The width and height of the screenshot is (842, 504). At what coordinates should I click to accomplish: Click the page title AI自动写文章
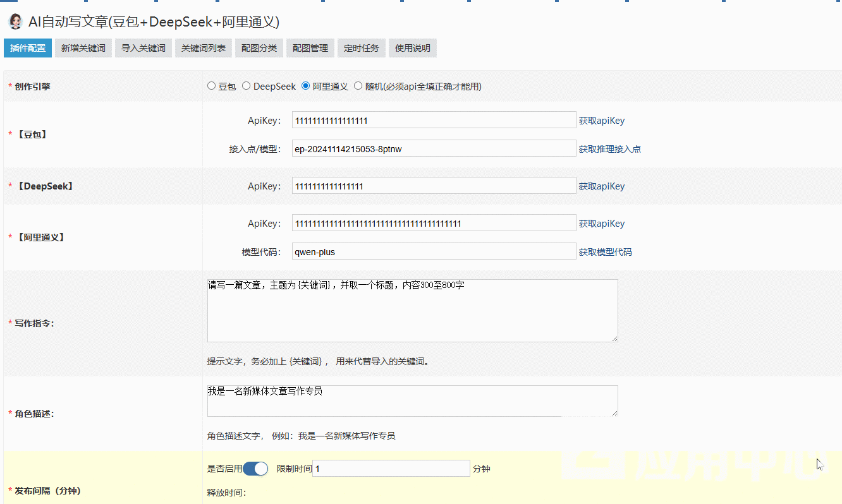(154, 22)
